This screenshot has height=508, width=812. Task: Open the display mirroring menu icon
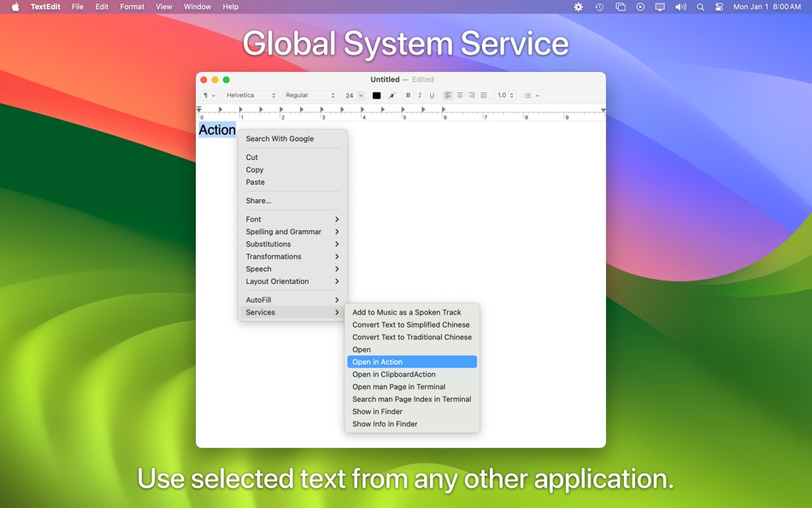pos(660,7)
